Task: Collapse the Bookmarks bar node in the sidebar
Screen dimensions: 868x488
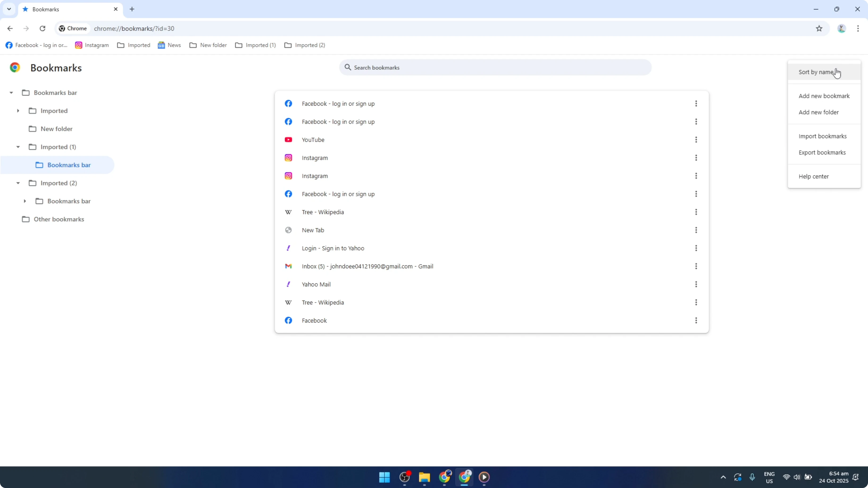Action: pos(12,92)
